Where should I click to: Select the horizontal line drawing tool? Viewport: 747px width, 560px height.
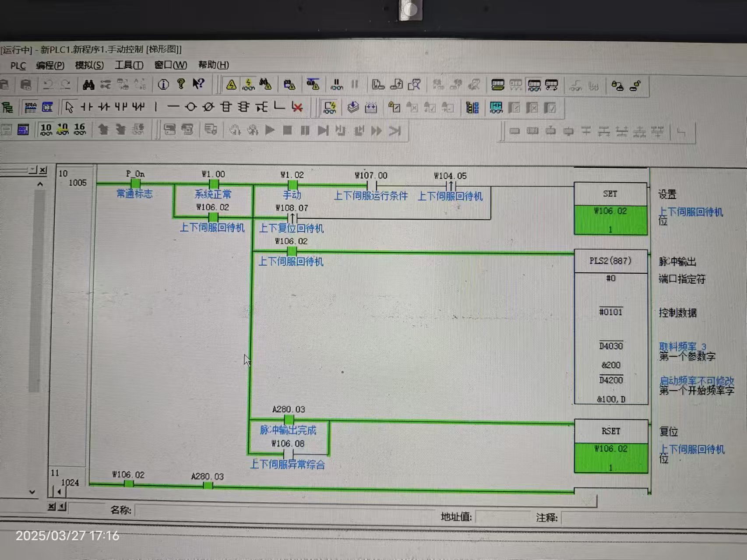click(173, 107)
